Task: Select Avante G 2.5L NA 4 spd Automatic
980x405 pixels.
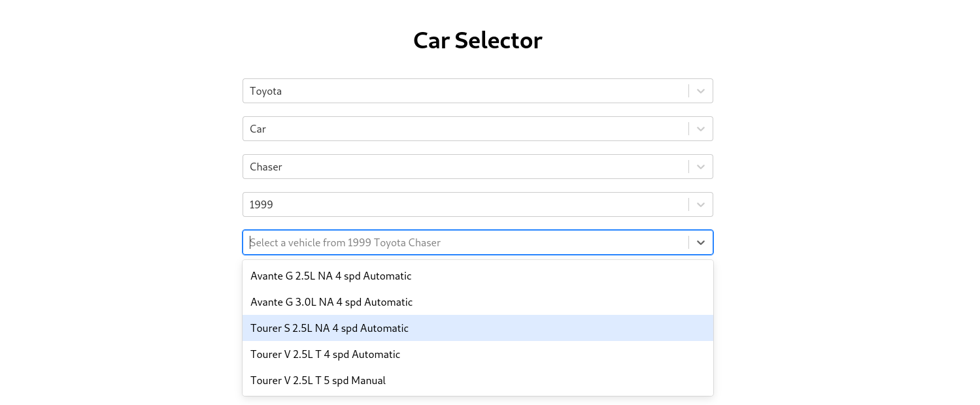Action: 331,276
